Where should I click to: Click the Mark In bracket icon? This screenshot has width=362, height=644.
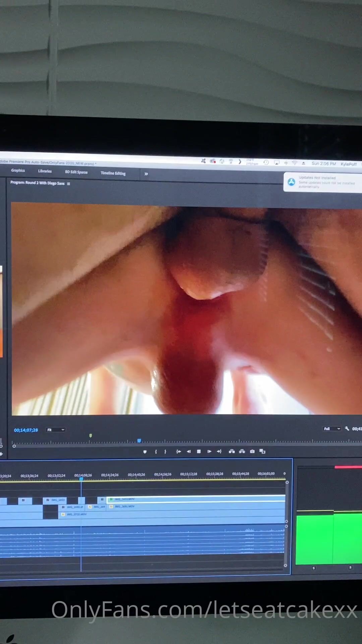pyautogui.click(x=156, y=452)
